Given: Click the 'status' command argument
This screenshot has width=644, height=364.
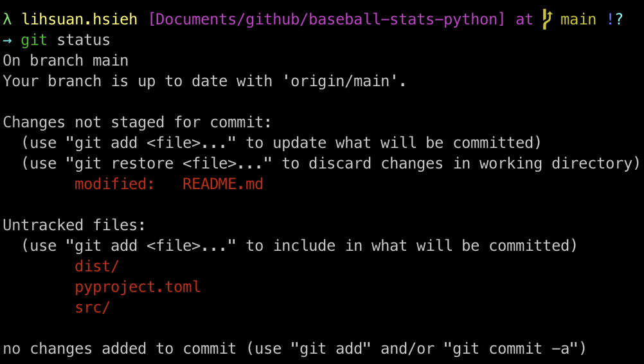Looking at the screenshot, I should point(84,41).
